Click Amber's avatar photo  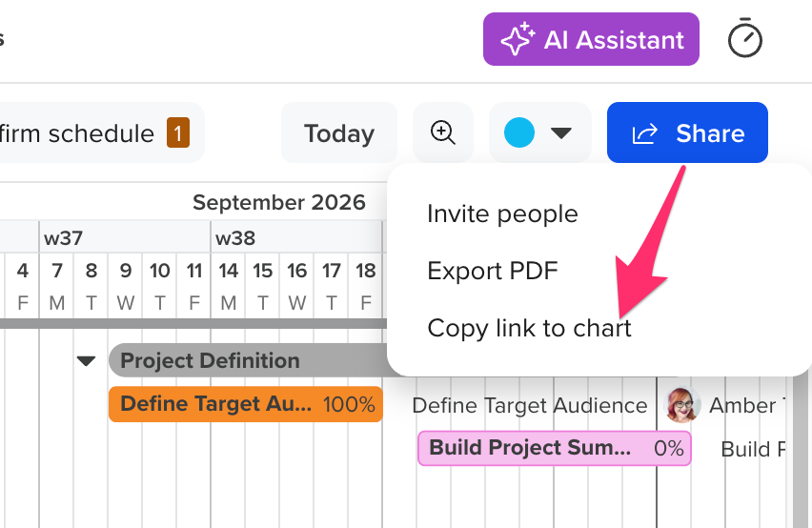(682, 405)
